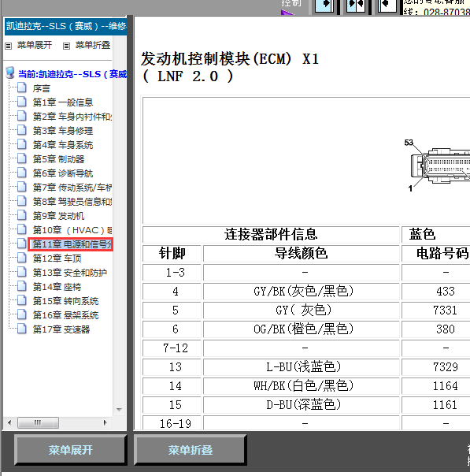Click the wire color cell OG/BK(橙色/黑色)
470x476 pixels.
tap(302, 329)
